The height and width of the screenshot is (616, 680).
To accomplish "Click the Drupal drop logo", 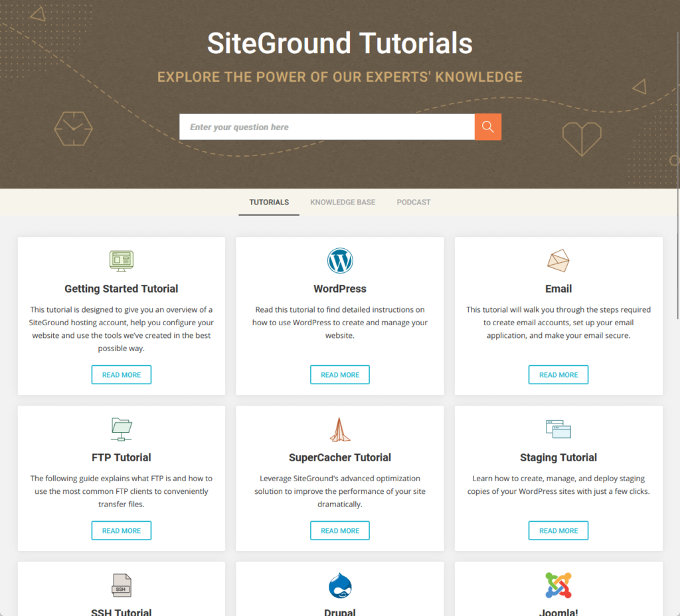I will (x=340, y=585).
